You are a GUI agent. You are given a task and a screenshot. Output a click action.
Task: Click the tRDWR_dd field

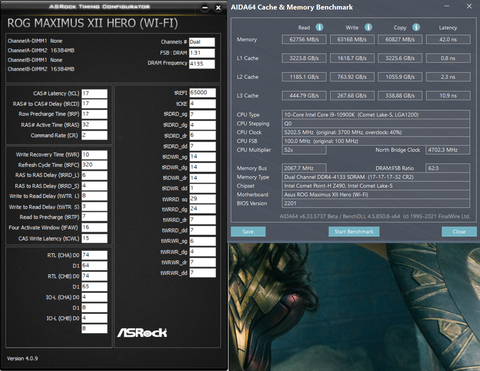tap(202, 189)
